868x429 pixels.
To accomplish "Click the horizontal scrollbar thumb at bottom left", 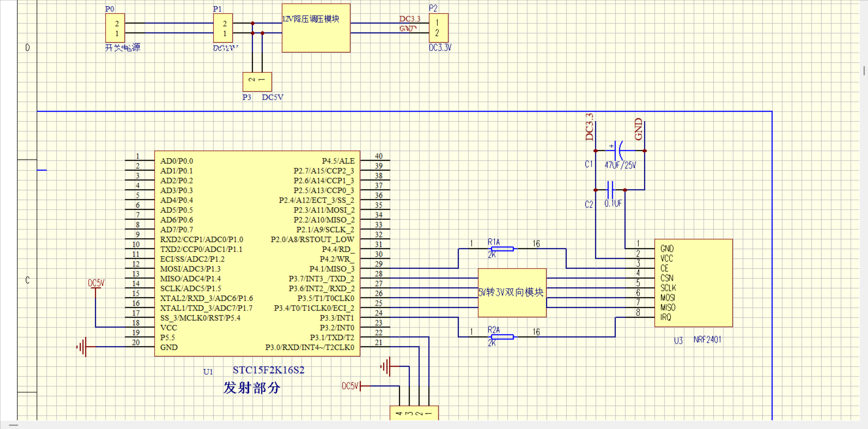I will 13,425.
